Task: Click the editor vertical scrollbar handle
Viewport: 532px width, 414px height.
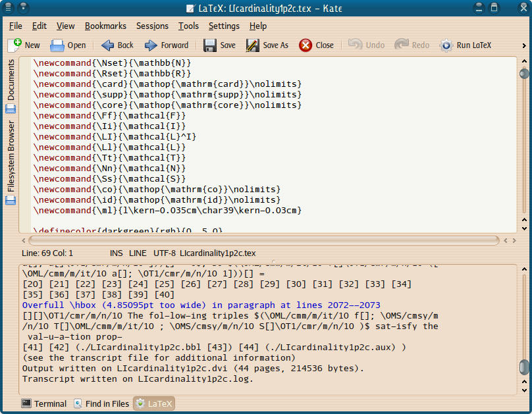Action: pyautogui.click(x=524, y=74)
